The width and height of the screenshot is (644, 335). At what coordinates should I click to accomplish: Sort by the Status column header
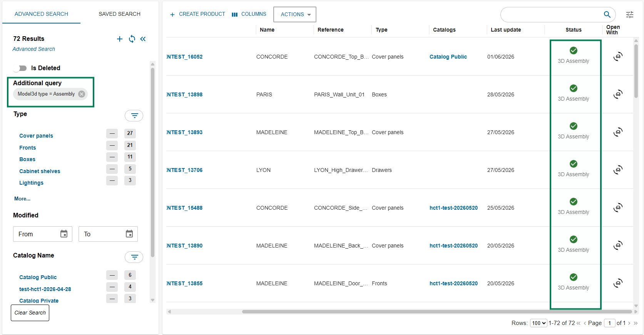pos(574,30)
